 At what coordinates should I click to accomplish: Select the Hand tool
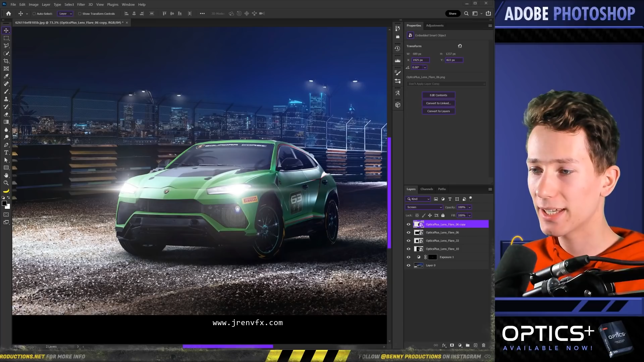[x=6, y=175]
